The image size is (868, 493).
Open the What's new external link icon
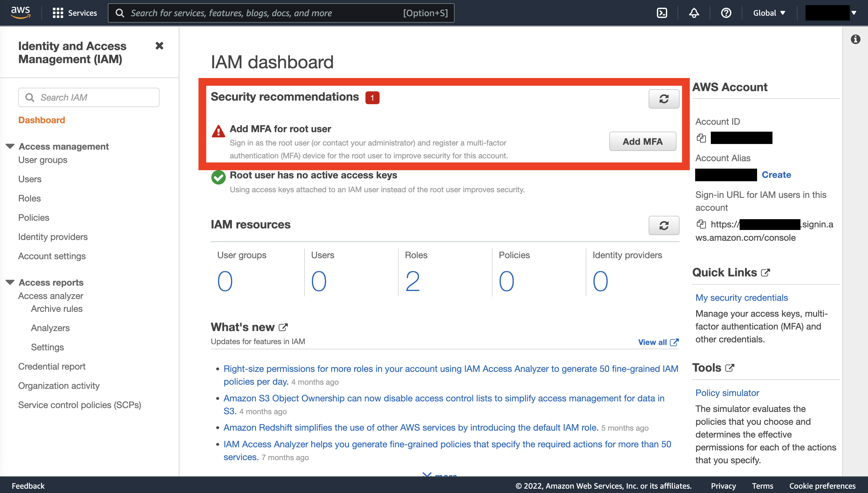[283, 327]
